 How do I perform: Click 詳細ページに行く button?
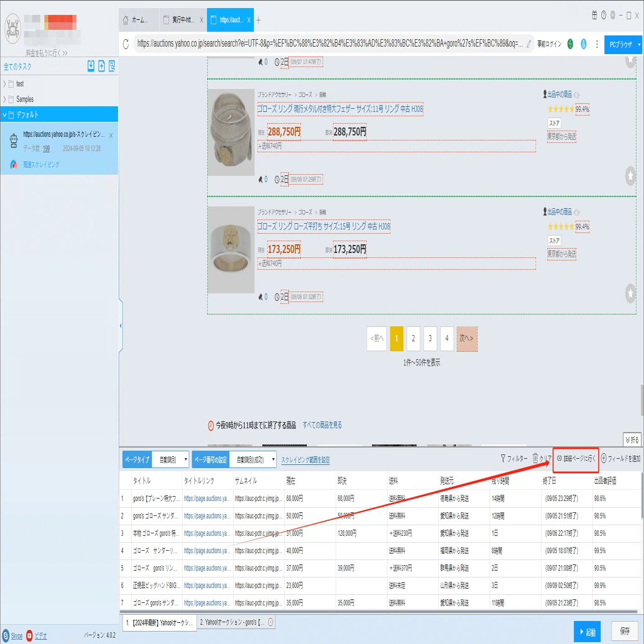576,459
